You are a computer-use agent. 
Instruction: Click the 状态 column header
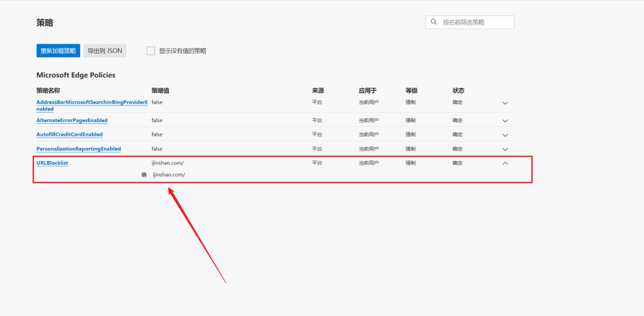pos(458,91)
